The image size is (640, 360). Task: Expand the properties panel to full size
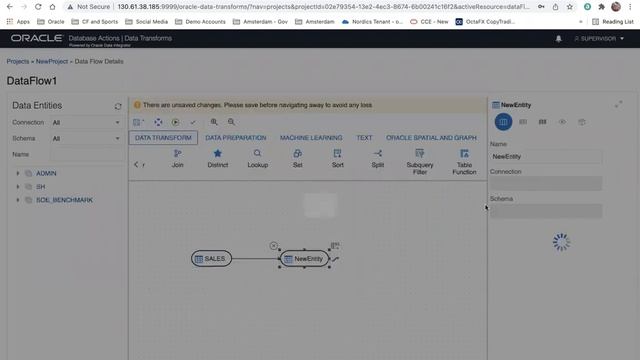[x=619, y=104]
